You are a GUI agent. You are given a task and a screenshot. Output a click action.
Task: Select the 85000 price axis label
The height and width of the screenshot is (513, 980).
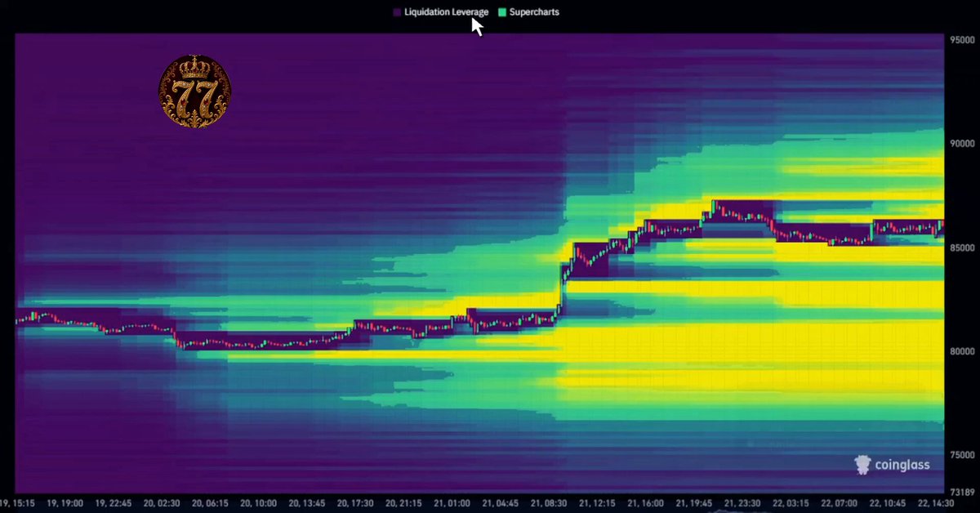click(x=962, y=248)
